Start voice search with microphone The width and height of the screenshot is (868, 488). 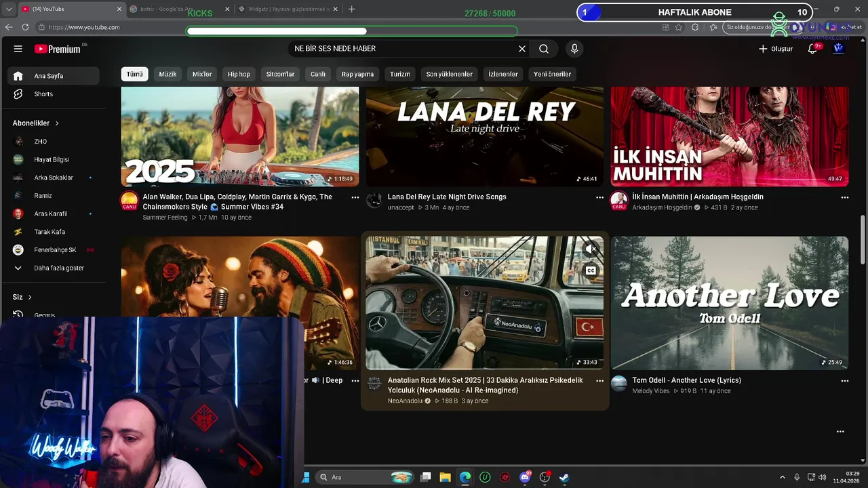574,49
